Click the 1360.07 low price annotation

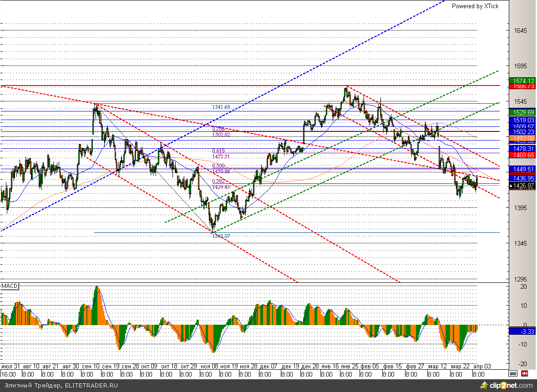(x=222, y=236)
